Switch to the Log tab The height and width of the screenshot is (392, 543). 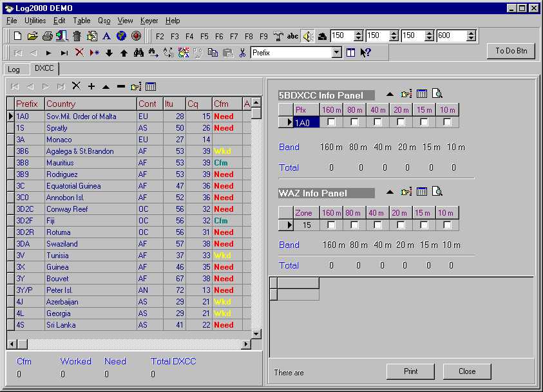pos(14,70)
